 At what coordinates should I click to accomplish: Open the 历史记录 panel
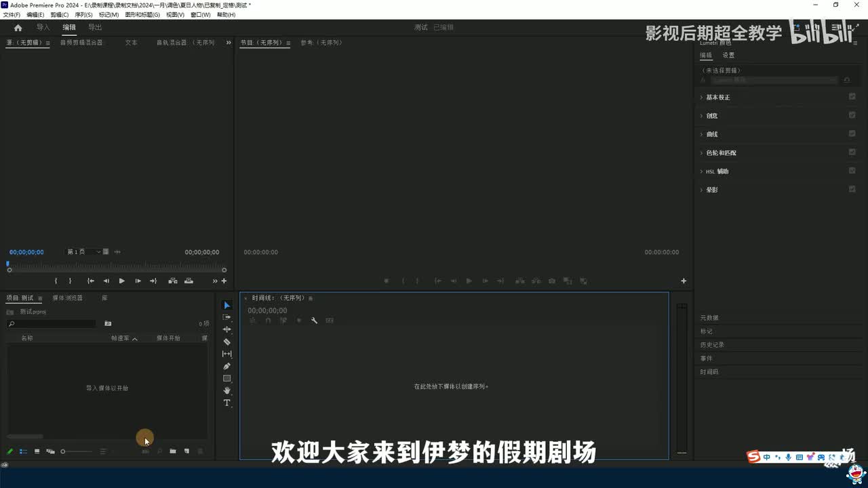tap(712, 345)
